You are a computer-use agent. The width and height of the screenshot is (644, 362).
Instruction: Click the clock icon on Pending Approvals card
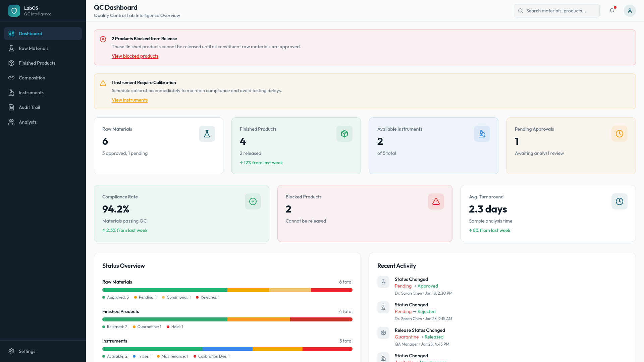pyautogui.click(x=620, y=134)
